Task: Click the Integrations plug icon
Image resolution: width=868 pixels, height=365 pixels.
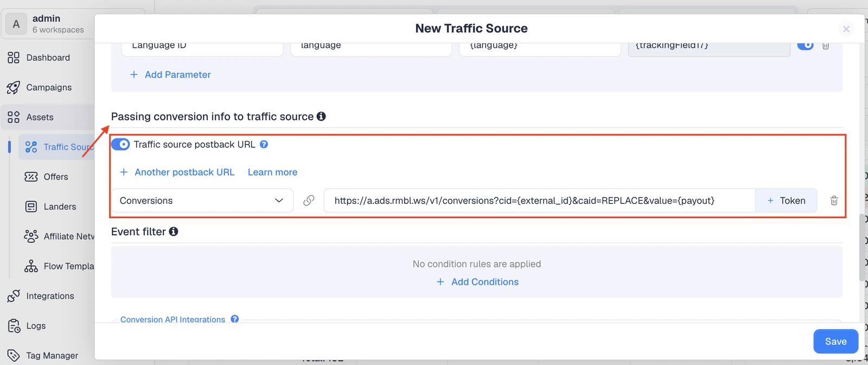Action: [x=14, y=296]
